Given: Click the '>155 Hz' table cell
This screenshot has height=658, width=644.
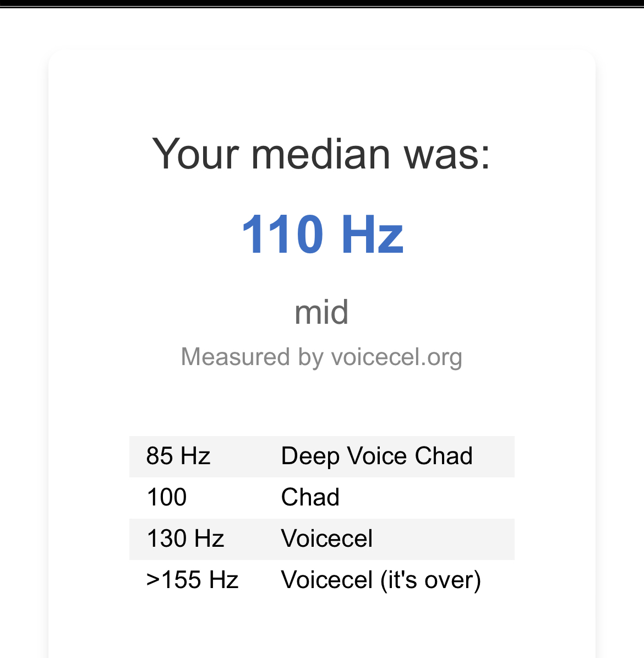Looking at the screenshot, I should (x=192, y=580).
